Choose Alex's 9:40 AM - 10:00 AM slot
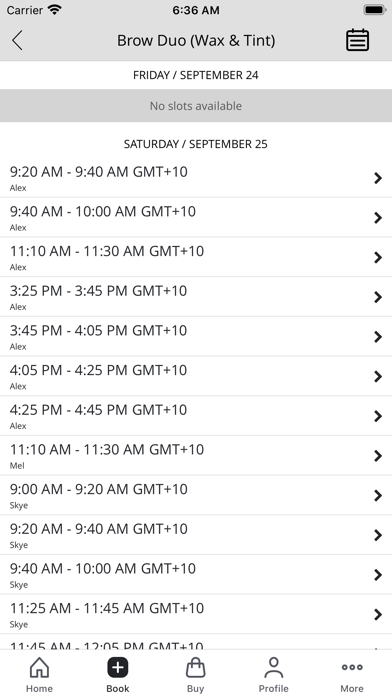The image size is (392, 696). click(196, 218)
